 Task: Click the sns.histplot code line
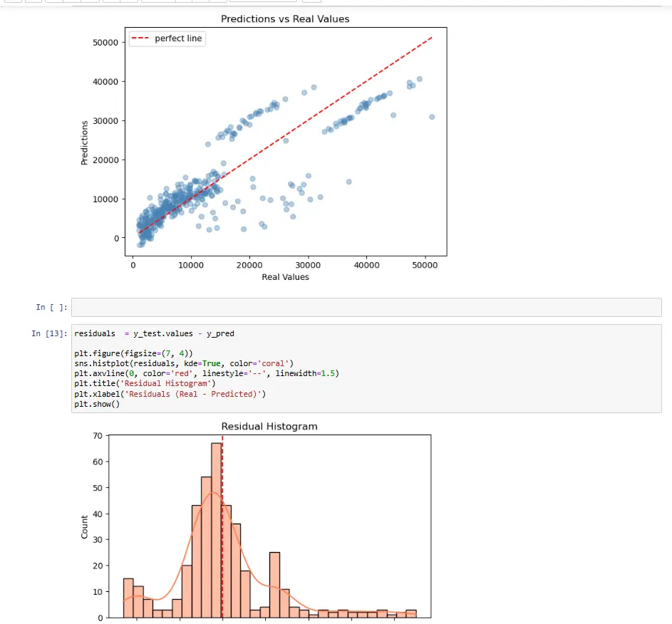(184, 363)
